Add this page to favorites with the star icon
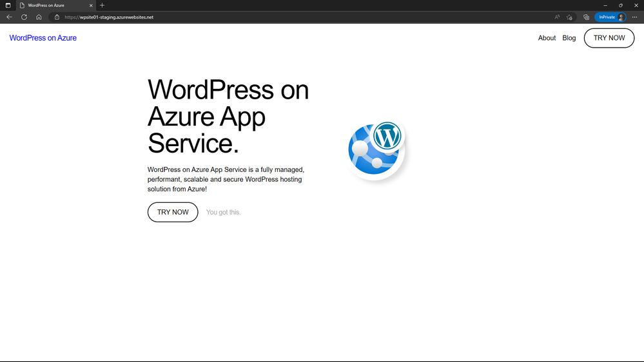 pos(569,17)
